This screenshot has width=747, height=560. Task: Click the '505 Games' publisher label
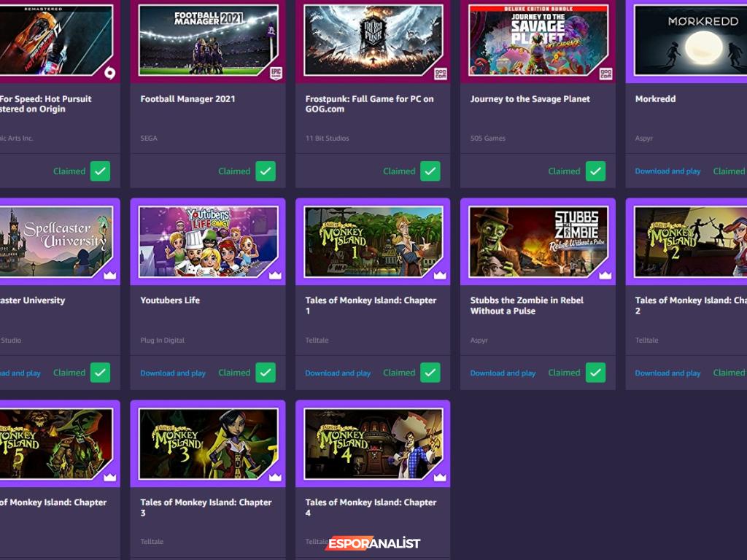tap(488, 138)
